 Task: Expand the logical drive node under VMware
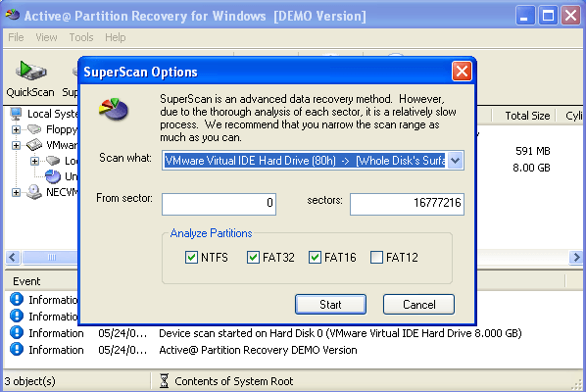[34, 161]
